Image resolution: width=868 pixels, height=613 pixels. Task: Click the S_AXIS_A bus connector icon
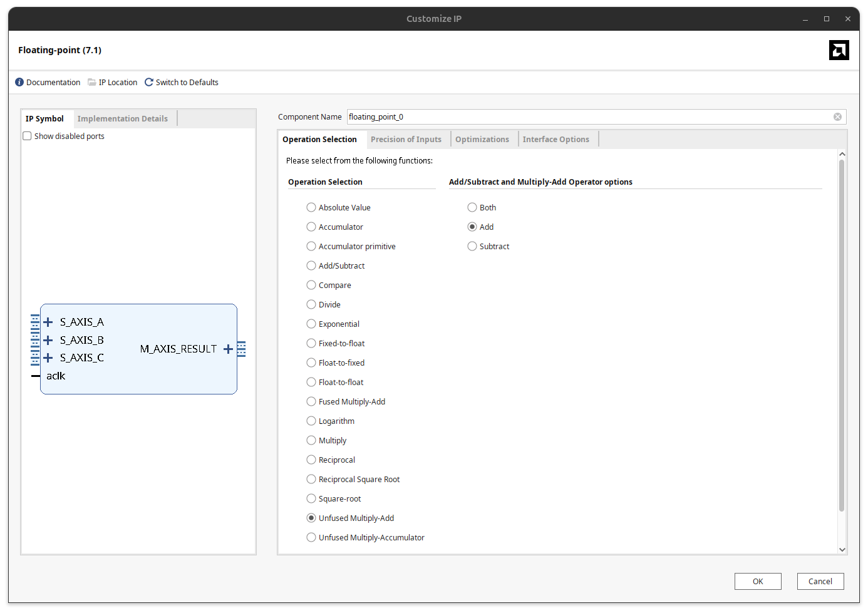coord(35,322)
